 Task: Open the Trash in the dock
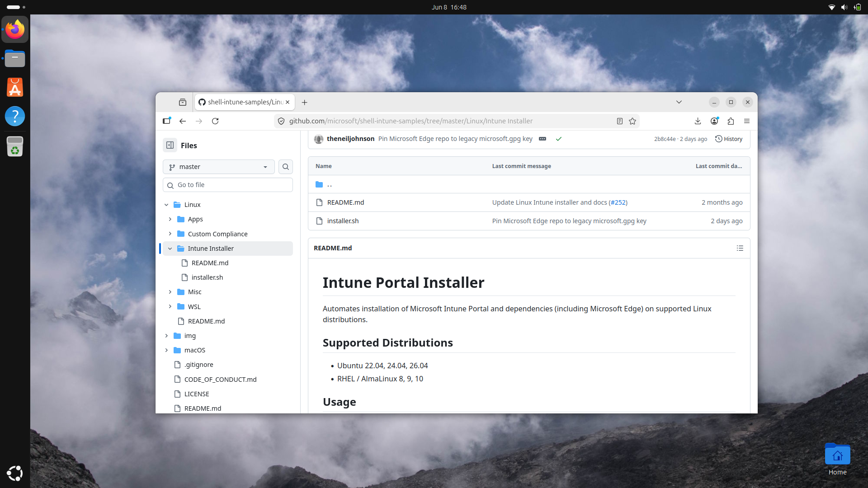(x=15, y=146)
